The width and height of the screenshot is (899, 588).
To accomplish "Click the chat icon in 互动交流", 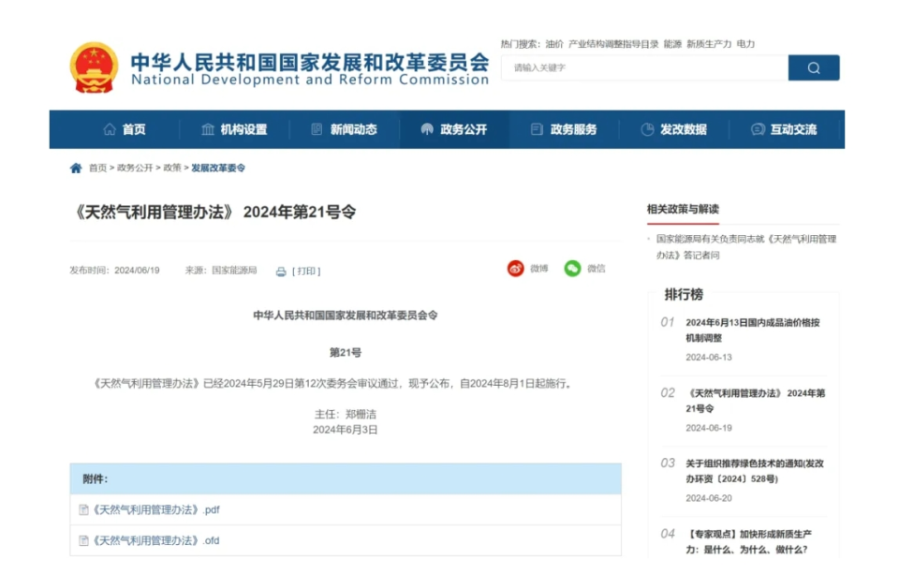I will tap(758, 129).
